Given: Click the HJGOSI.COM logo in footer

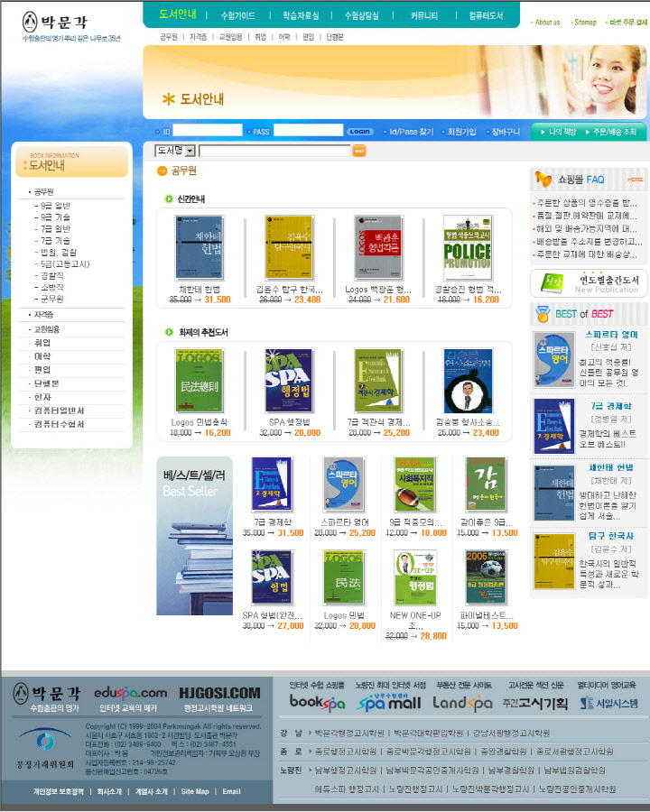Looking at the screenshot, I should [x=219, y=693].
